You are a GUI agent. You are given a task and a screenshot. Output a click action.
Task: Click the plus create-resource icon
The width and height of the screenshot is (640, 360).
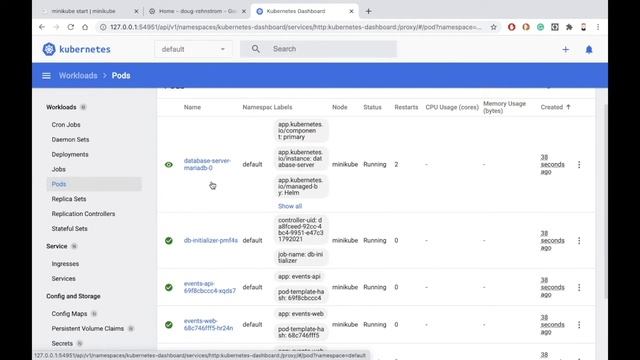[565, 49]
